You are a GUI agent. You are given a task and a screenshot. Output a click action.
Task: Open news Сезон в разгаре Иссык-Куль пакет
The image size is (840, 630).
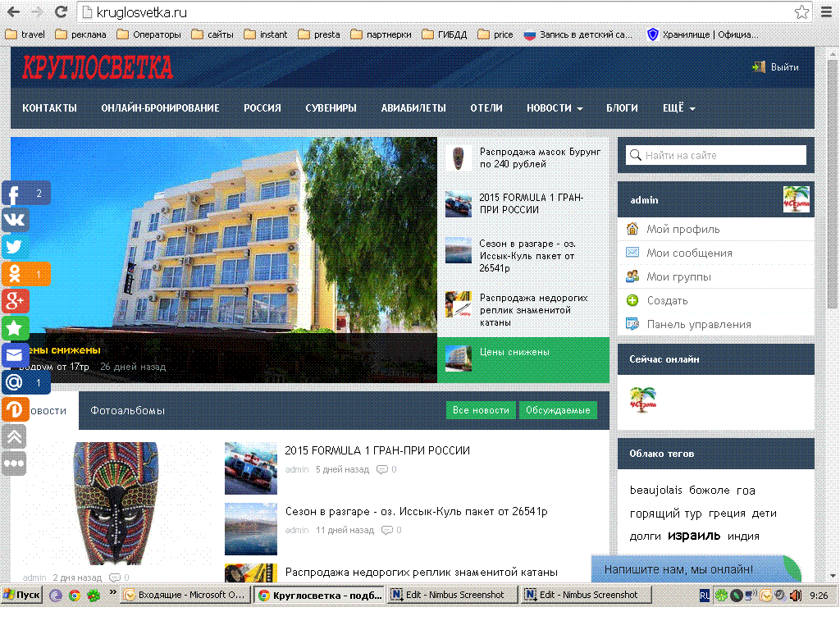(x=416, y=511)
